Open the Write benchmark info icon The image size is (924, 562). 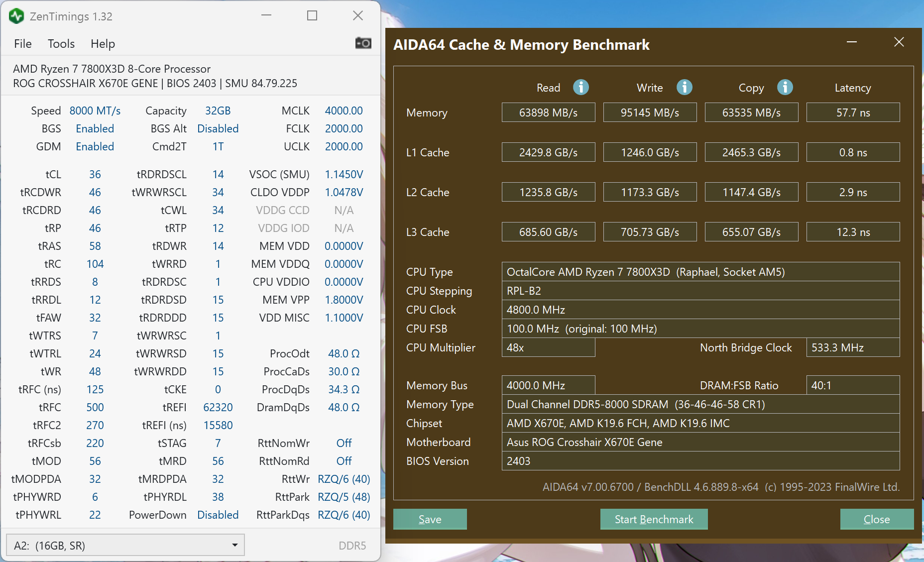coord(684,87)
